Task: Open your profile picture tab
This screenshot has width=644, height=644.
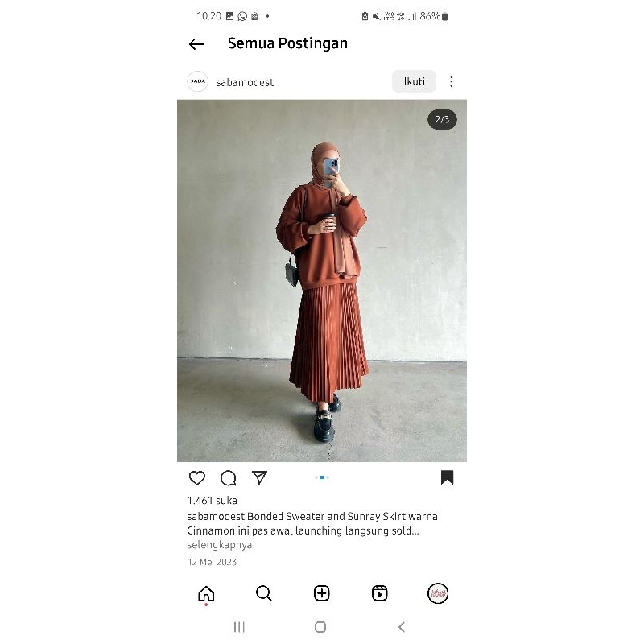Action: (438, 594)
